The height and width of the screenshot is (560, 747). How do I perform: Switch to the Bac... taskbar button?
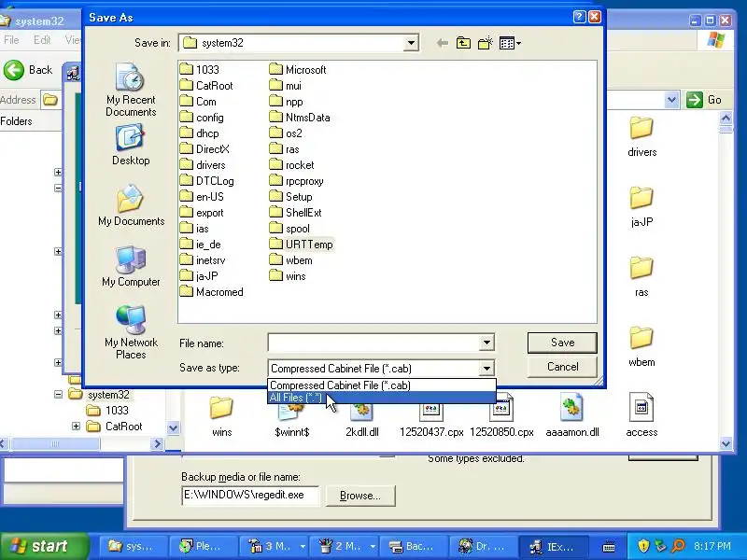pyautogui.click(x=414, y=546)
